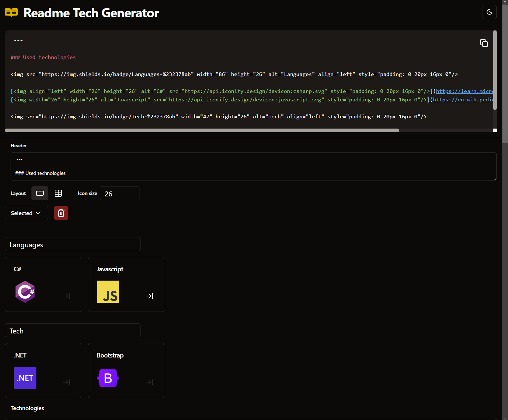The width and height of the screenshot is (508, 420).
Task: Select the table grid layout option
Action: point(58,193)
